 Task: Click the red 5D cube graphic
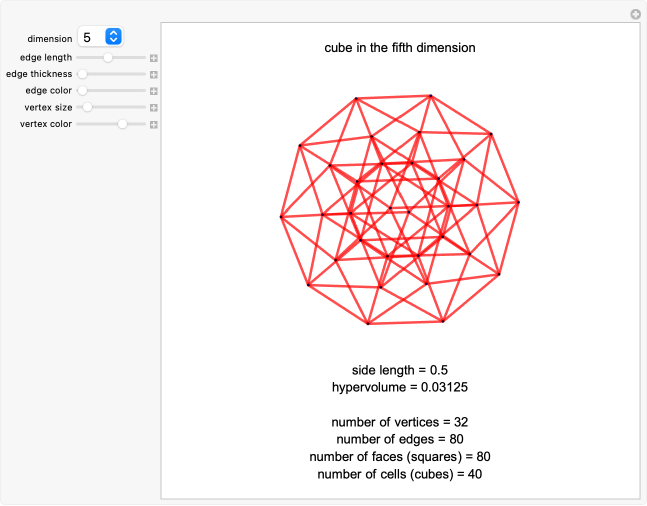(400, 210)
